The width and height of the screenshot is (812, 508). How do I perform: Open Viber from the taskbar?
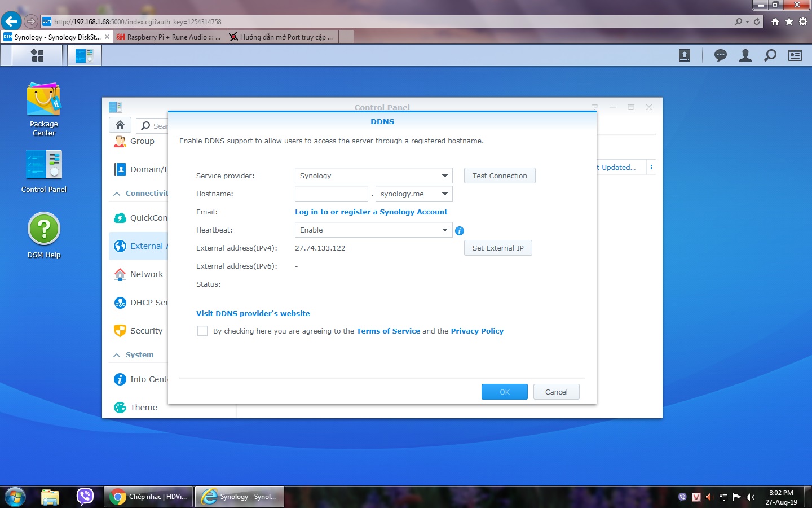pos(85,497)
